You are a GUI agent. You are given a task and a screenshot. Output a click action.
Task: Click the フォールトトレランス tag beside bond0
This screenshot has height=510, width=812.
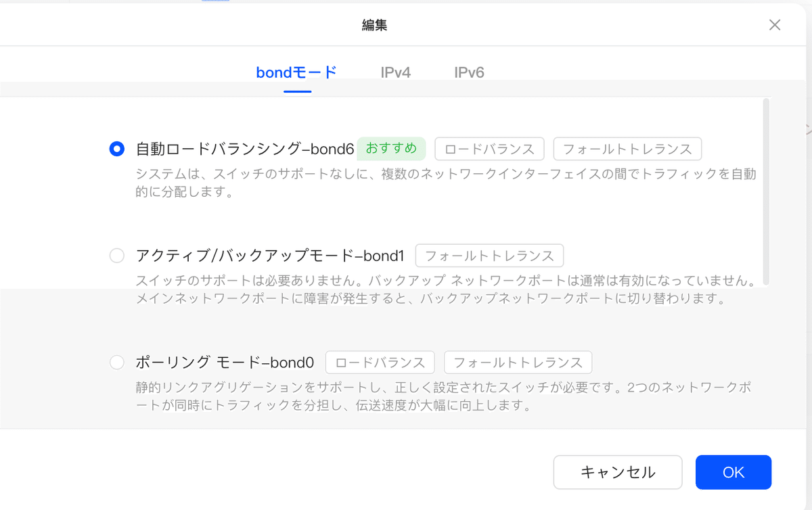tap(518, 362)
